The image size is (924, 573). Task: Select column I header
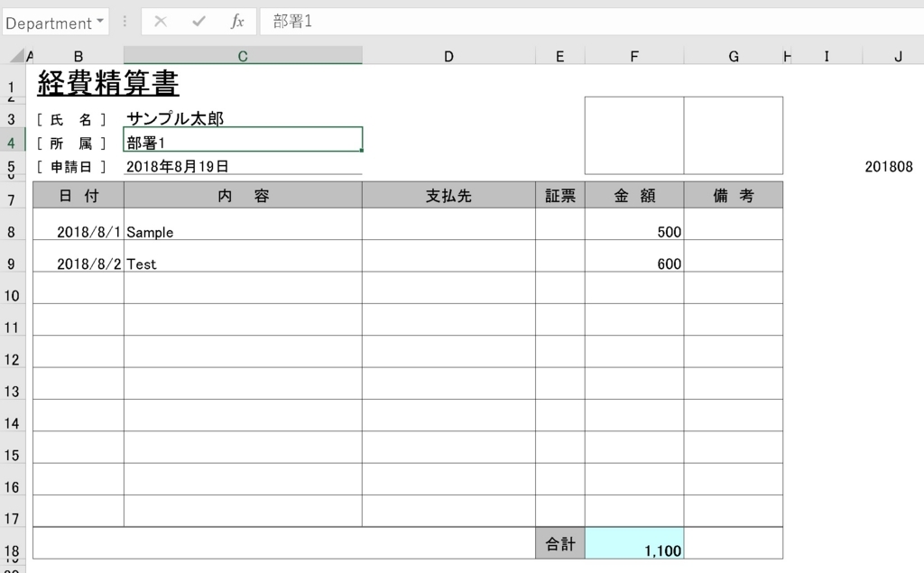point(827,56)
